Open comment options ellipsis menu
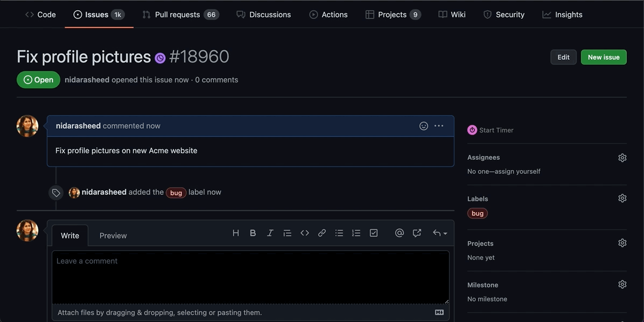This screenshot has width=644, height=322. [439, 126]
